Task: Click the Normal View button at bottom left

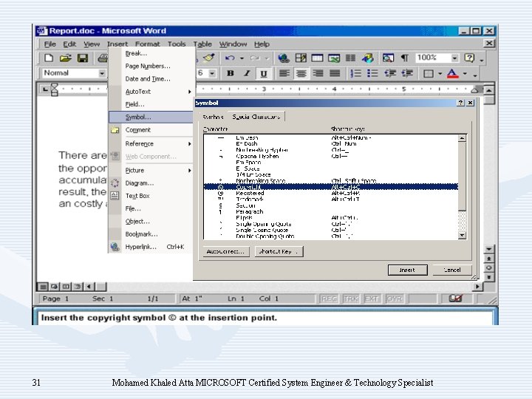Action: (43, 287)
